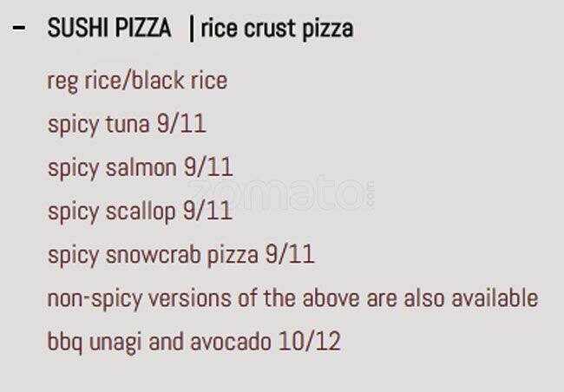Choose the reg rice option text
The image size is (564, 392).
82,81
